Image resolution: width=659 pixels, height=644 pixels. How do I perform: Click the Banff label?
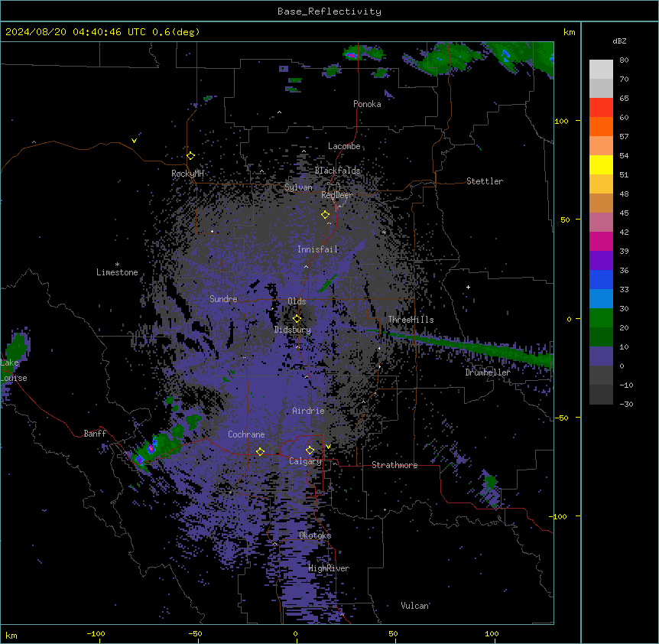(x=95, y=434)
